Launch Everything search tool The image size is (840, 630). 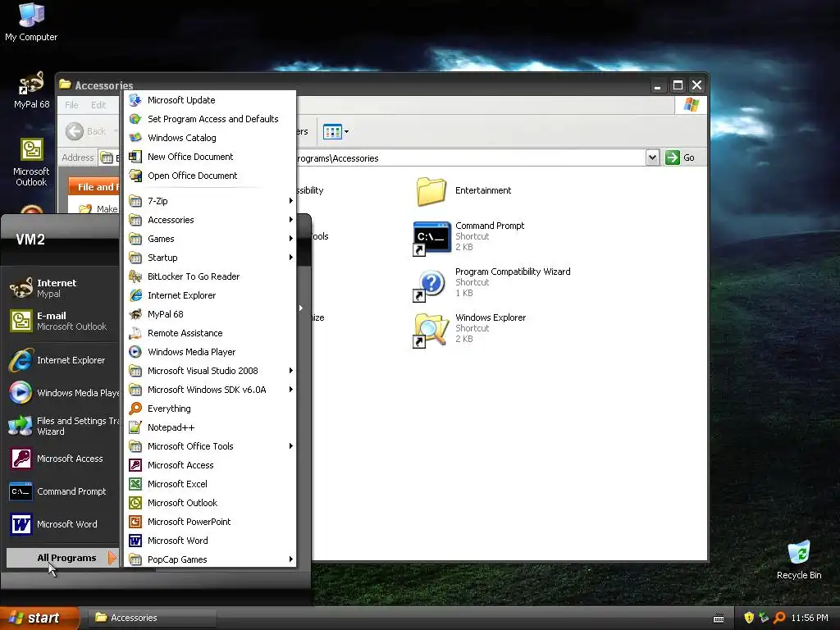point(210,409)
